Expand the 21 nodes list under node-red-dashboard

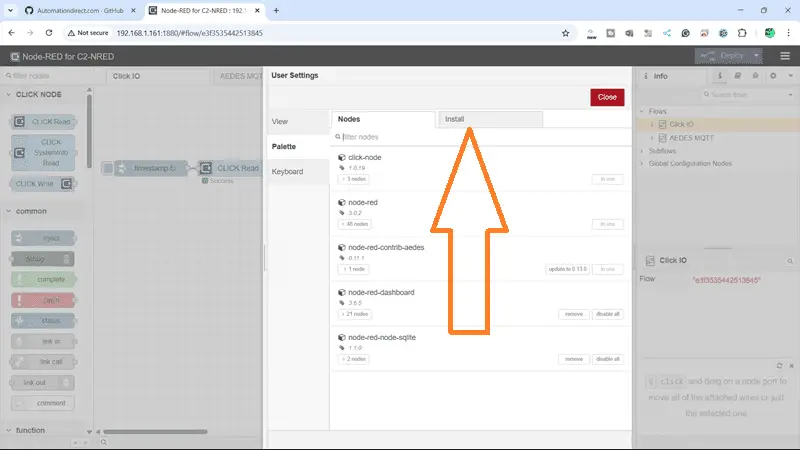[x=355, y=314]
